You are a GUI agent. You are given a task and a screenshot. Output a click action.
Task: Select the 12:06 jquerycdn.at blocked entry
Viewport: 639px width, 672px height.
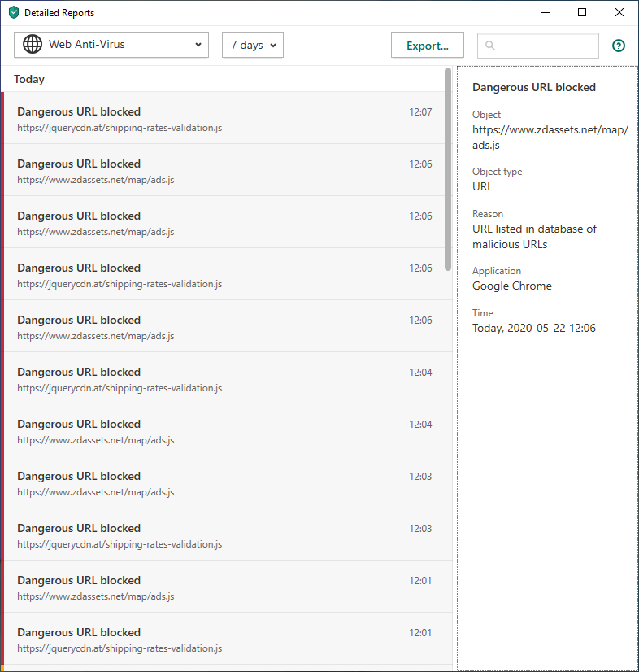[224, 274]
